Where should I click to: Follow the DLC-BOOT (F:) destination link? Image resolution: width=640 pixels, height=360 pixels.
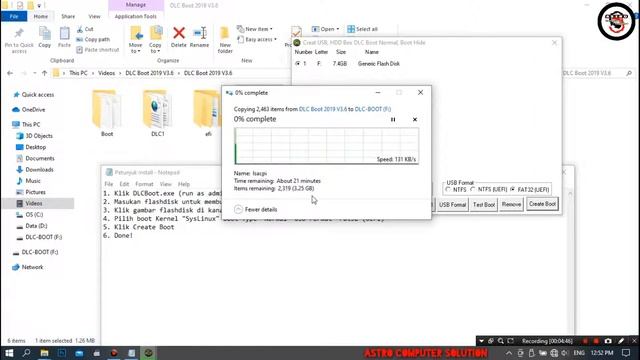pos(373,109)
